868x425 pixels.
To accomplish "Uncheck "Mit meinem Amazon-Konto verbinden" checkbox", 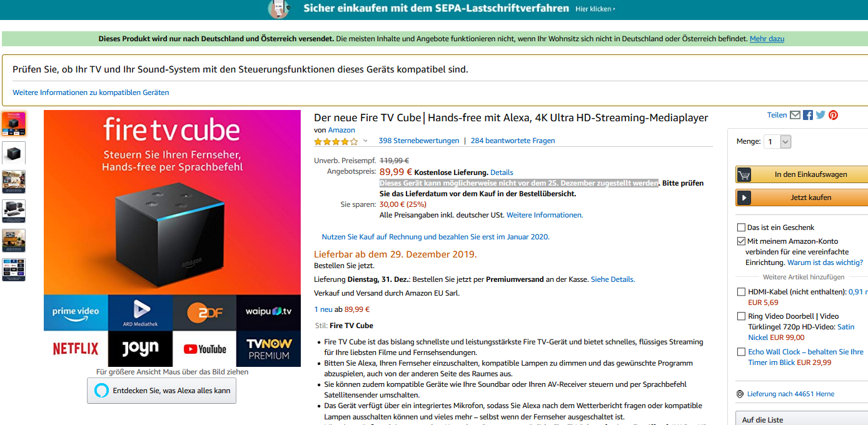I will pyautogui.click(x=742, y=241).
